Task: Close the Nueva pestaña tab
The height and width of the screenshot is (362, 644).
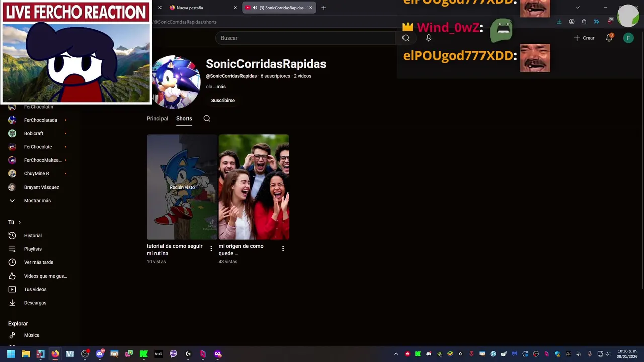Action: pyautogui.click(x=235, y=8)
